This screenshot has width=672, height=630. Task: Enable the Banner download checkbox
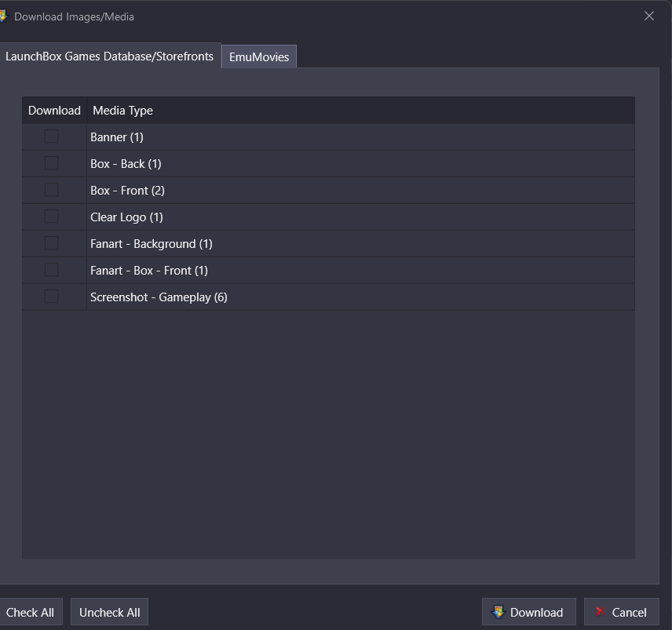[x=52, y=137]
